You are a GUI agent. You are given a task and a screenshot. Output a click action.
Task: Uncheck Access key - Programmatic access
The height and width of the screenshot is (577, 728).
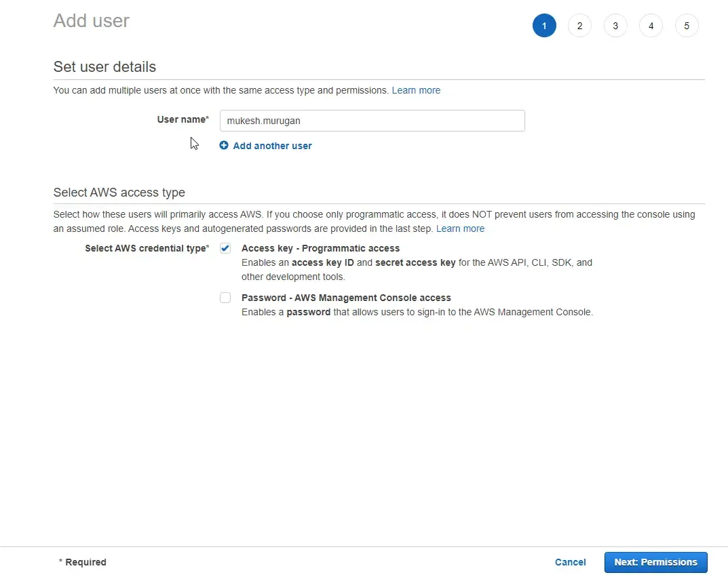(x=225, y=248)
